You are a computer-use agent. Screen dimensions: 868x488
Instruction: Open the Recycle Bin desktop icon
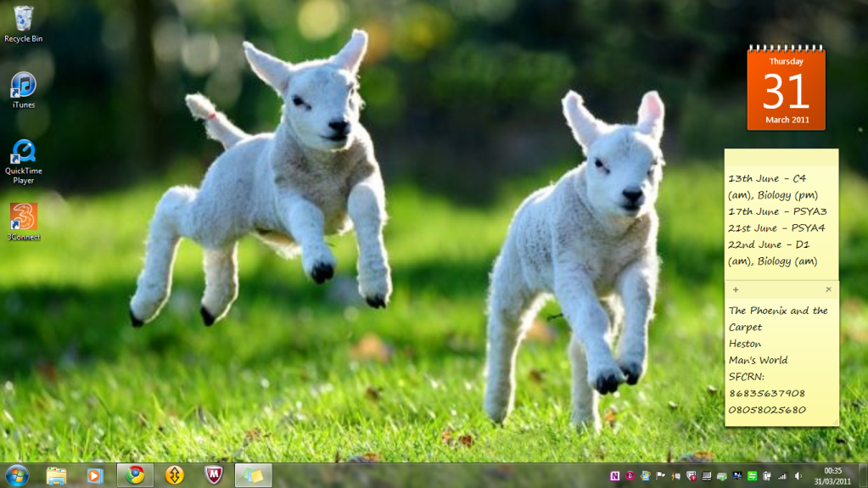click(x=24, y=23)
